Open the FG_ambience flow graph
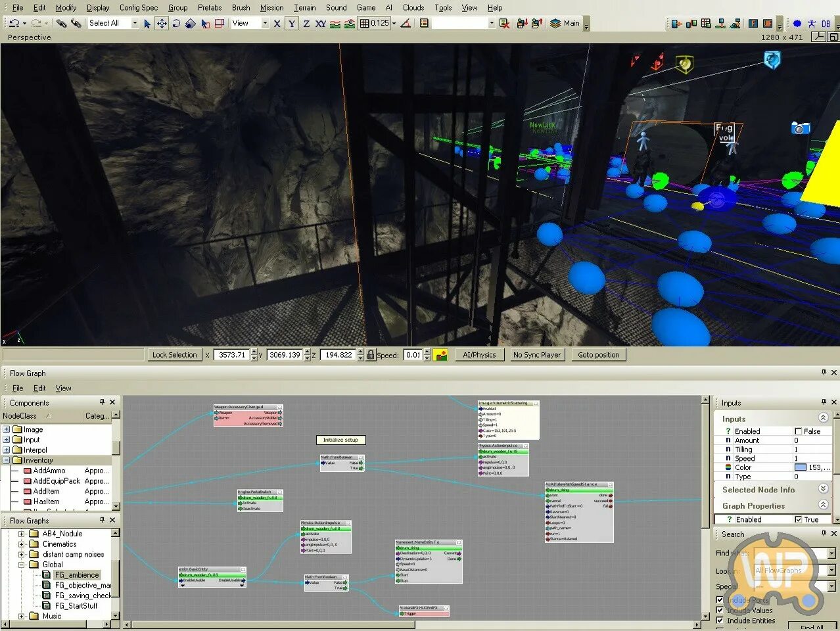Viewport: 840px width, 631px height. pos(76,574)
